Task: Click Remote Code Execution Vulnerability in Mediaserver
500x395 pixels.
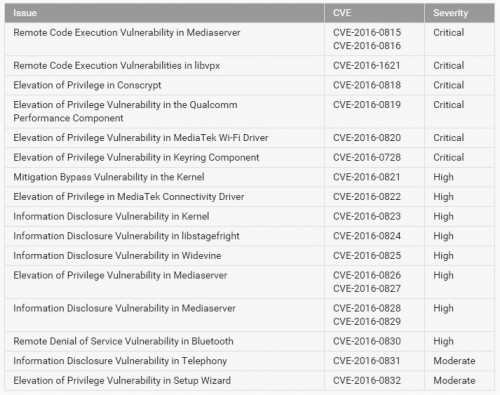Action: 127,33
